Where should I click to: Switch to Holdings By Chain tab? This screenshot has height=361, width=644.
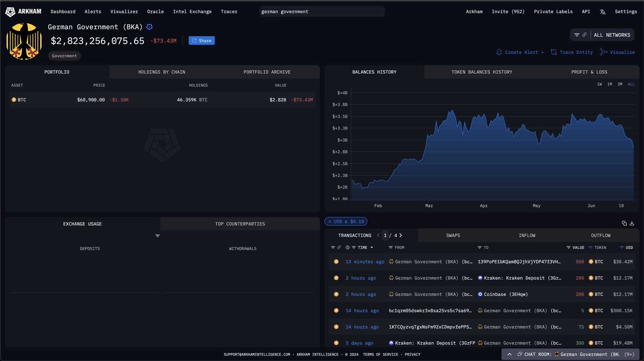click(161, 72)
